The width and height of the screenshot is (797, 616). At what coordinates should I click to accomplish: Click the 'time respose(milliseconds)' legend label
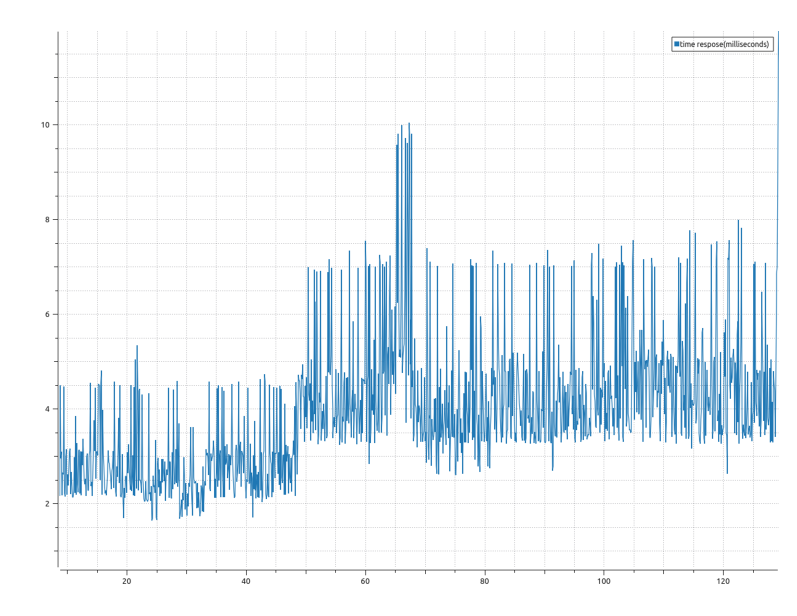point(725,44)
